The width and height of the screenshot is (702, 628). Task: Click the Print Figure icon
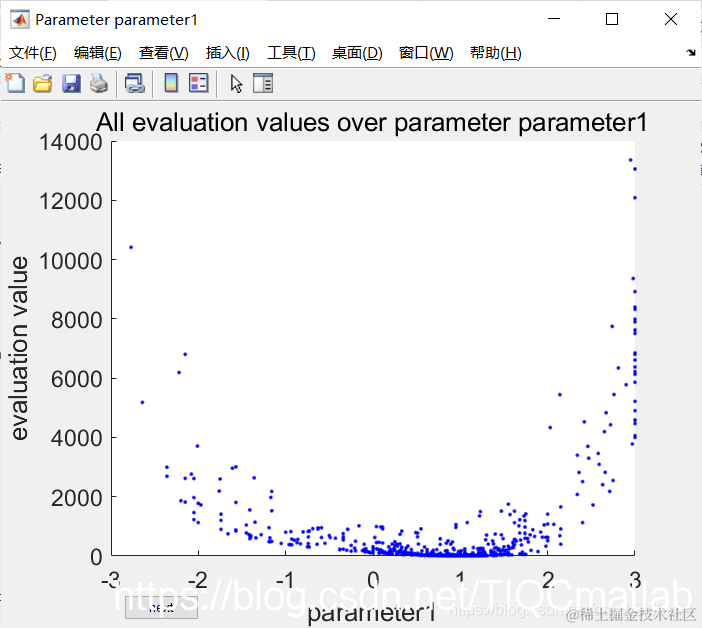[x=99, y=84]
